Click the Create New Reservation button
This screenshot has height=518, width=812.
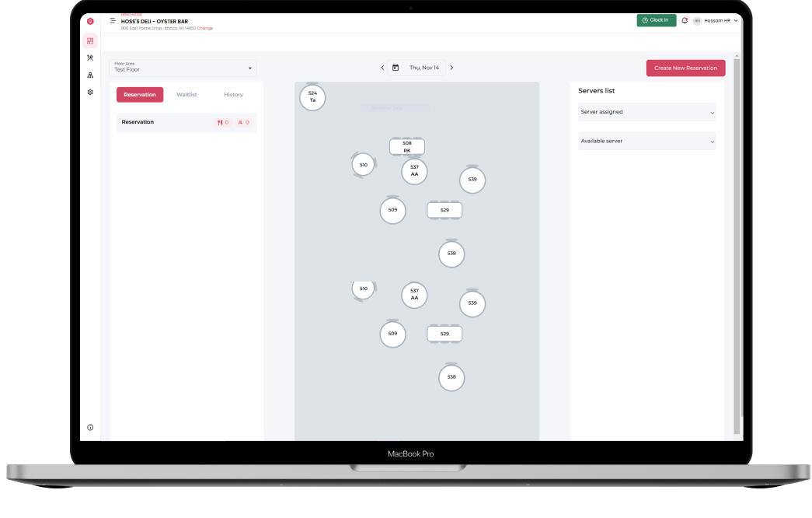pyautogui.click(x=685, y=68)
